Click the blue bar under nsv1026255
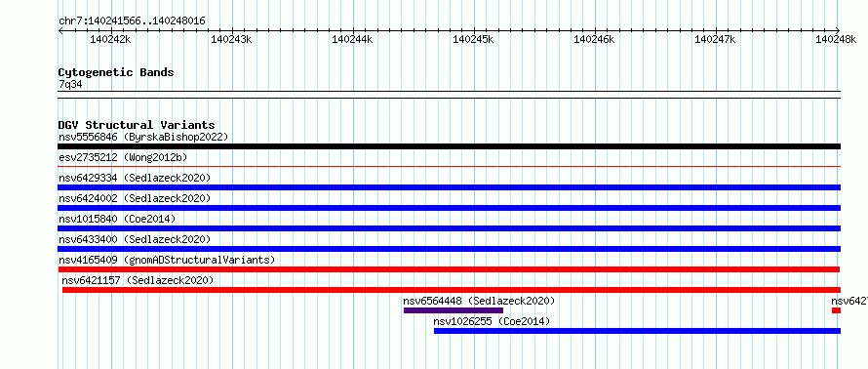Viewport: 868px width, 369px height. [x=637, y=331]
